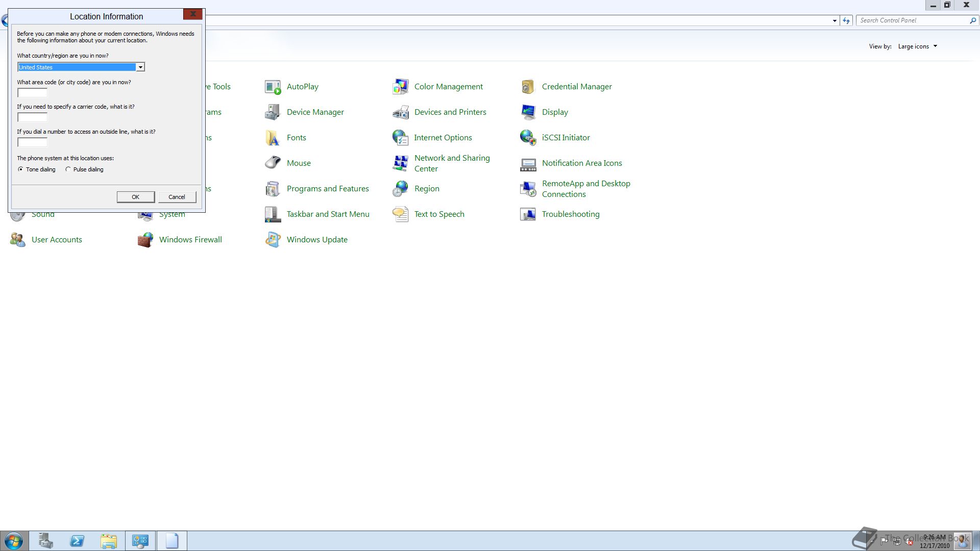Open the Windows Firewall icon
Viewport: 980px width, 551px height.
pos(145,240)
